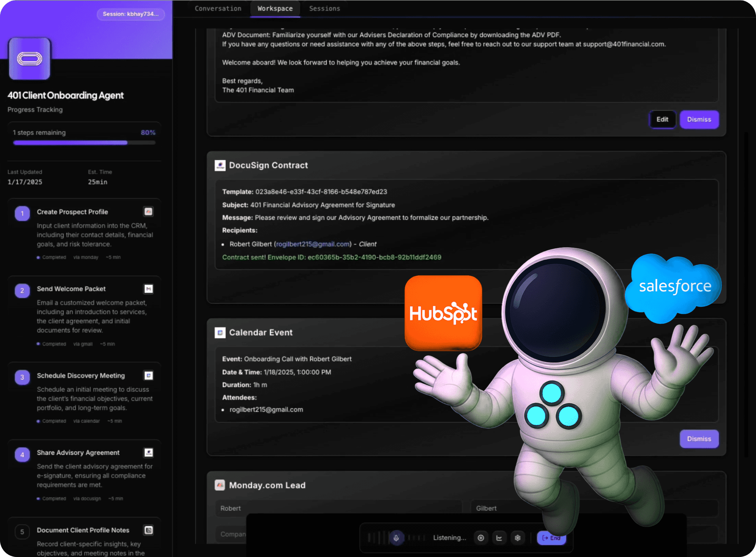Click step number 2 badge
This screenshot has width=756, height=557.
(x=22, y=290)
